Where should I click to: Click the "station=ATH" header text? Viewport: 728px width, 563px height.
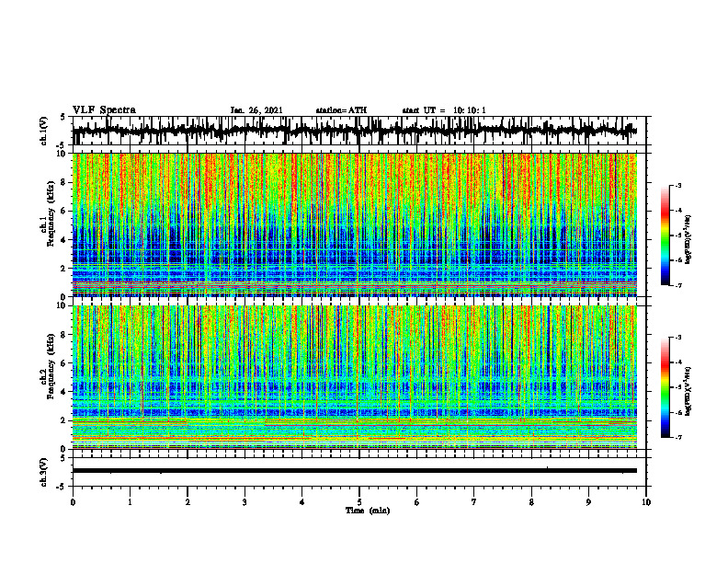point(341,110)
